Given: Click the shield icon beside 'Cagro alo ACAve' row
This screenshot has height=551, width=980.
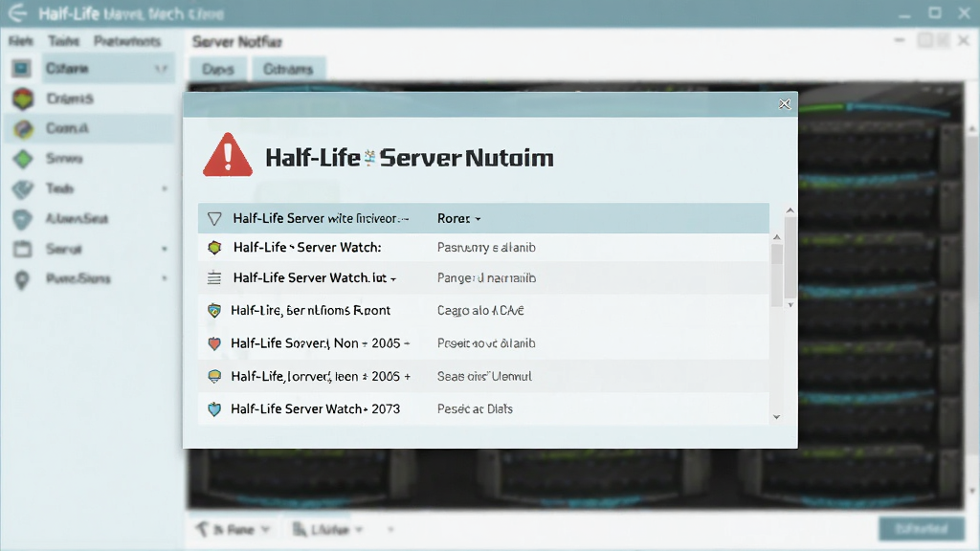Looking at the screenshot, I should [214, 311].
